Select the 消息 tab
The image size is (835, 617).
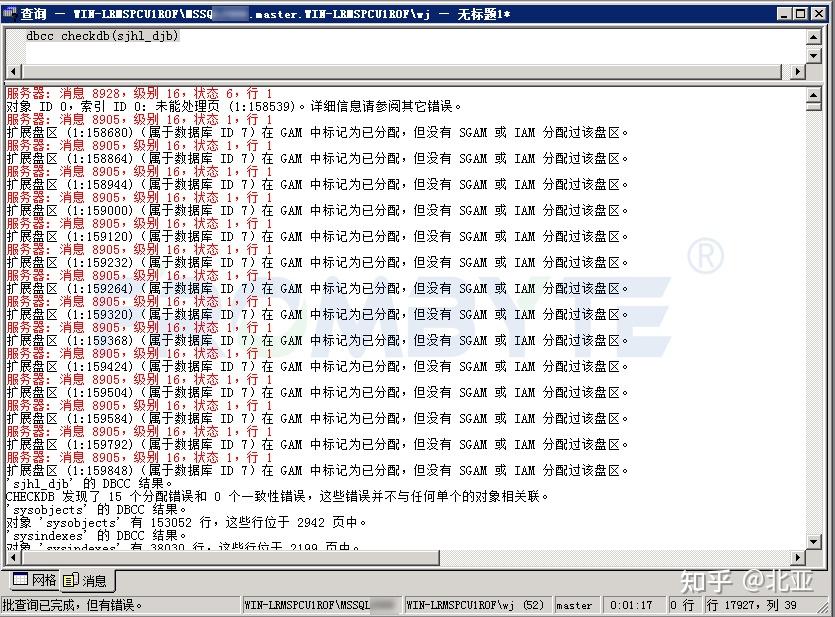point(96,580)
